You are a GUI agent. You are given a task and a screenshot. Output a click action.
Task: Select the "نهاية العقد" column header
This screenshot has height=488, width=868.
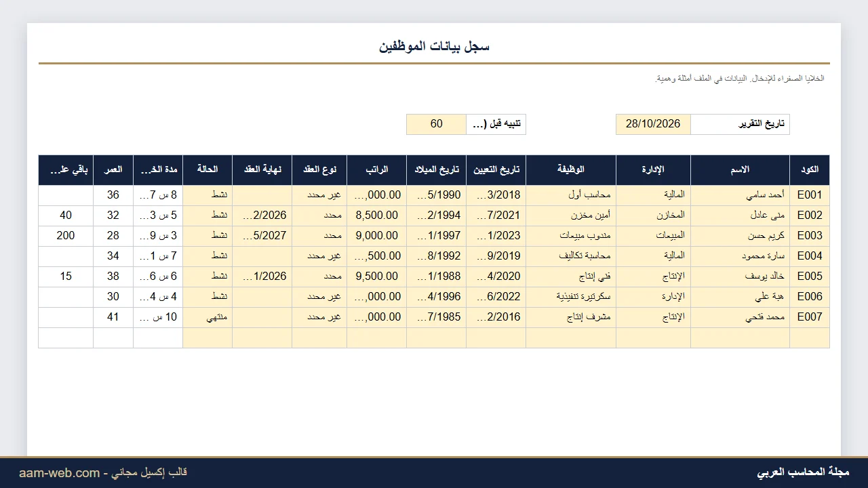tap(262, 170)
